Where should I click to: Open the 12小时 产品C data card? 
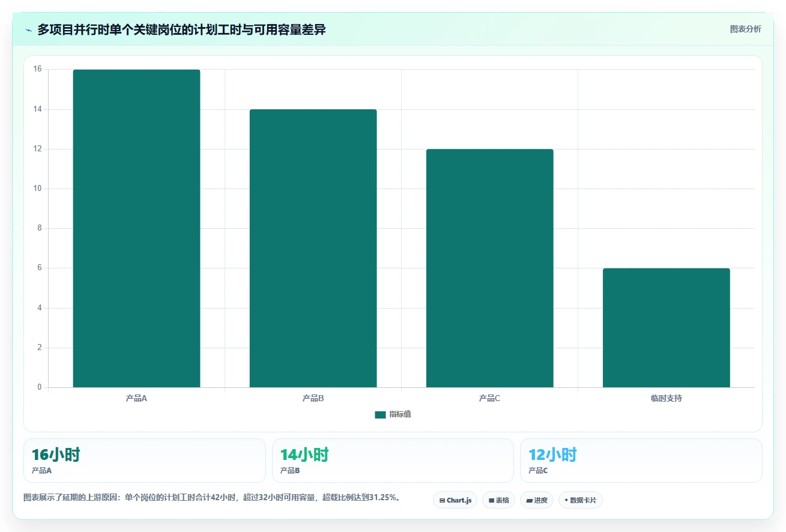click(x=641, y=461)
